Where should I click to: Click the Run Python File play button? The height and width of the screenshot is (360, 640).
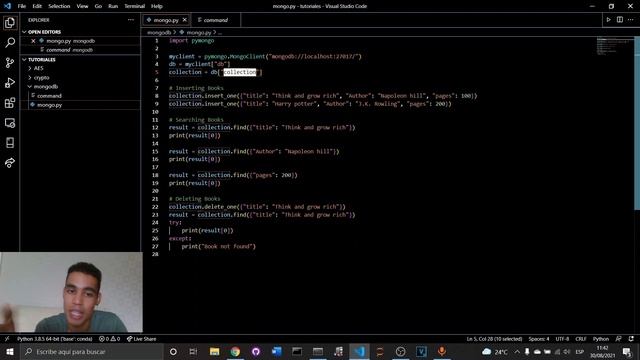(608, 20)
